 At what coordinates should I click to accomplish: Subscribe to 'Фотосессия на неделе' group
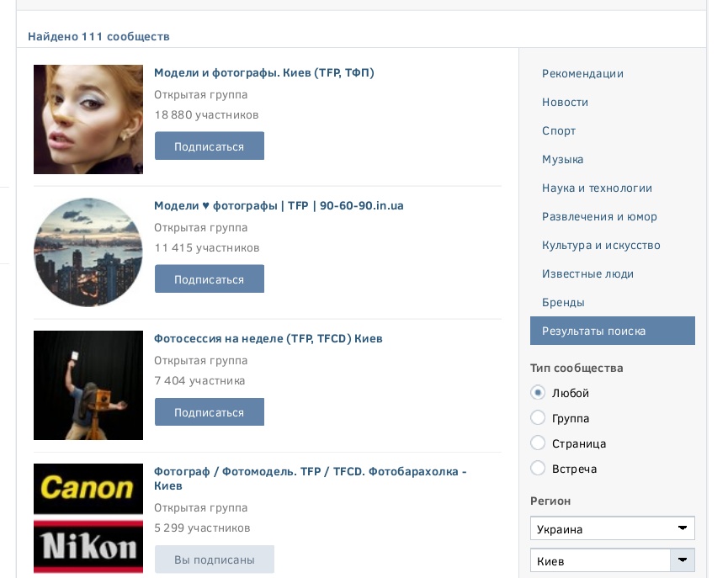tap(209, 412)
